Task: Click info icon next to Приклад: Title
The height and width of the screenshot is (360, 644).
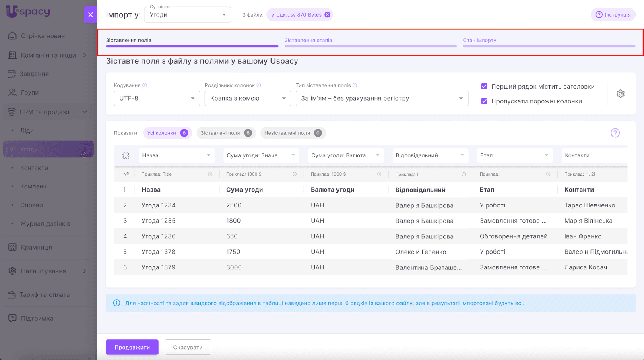Action: [210, 174]
